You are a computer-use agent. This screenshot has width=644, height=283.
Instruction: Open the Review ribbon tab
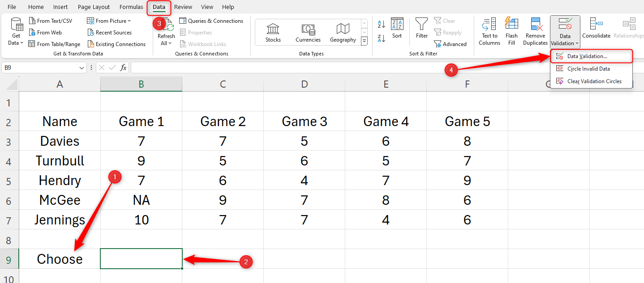pos(183,7)
